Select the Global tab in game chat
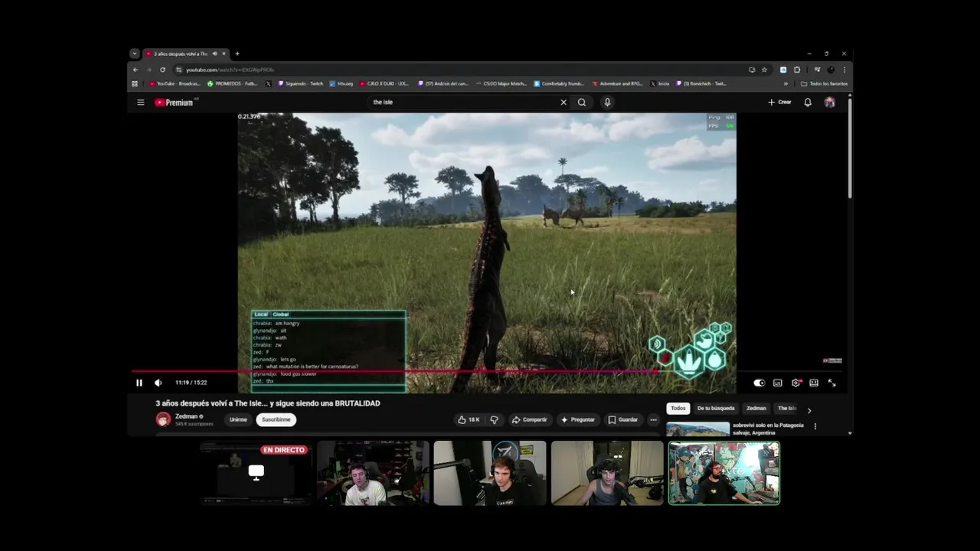This screenshot has height=551, width=980. pyautogui.click(x=281, y=315)
